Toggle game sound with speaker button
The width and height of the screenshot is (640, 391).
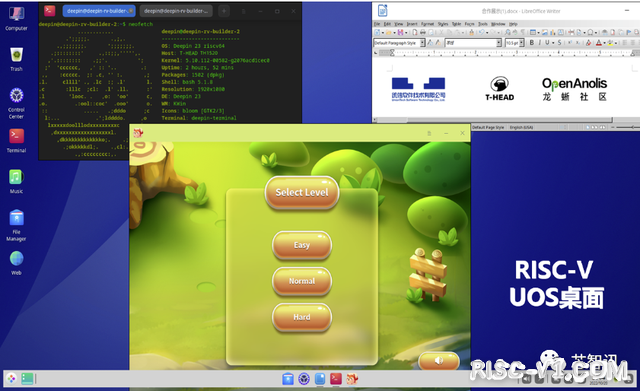coord(439,361)
